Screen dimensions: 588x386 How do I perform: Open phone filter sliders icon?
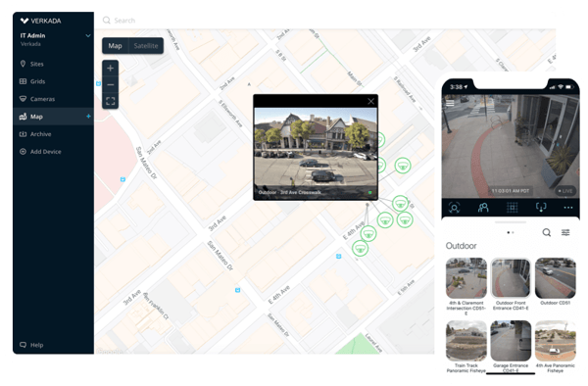[x=565, y=232]
